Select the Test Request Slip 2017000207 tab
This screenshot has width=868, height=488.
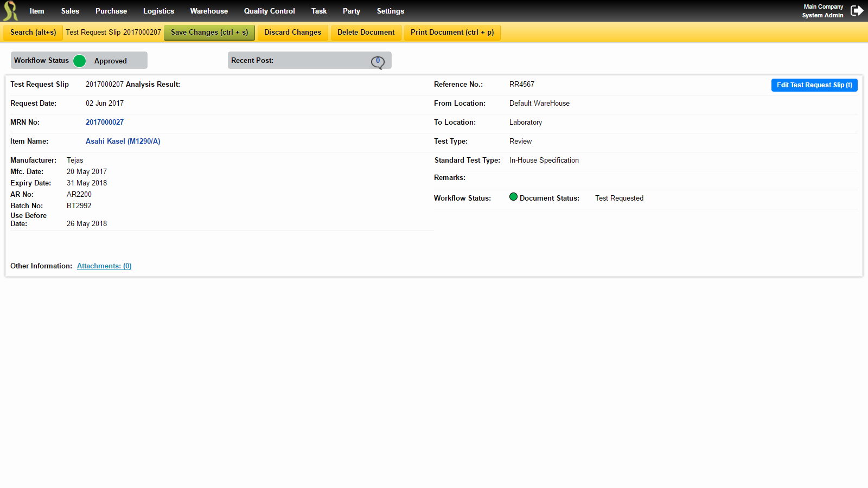pyautogui.click(x=113, y=32)
